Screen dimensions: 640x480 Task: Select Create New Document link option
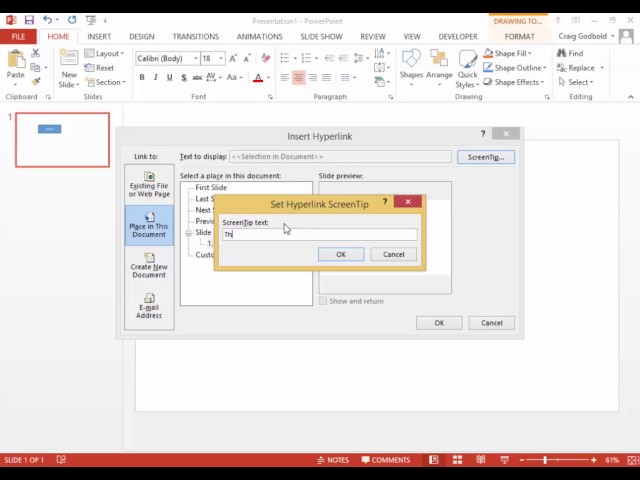149,266
